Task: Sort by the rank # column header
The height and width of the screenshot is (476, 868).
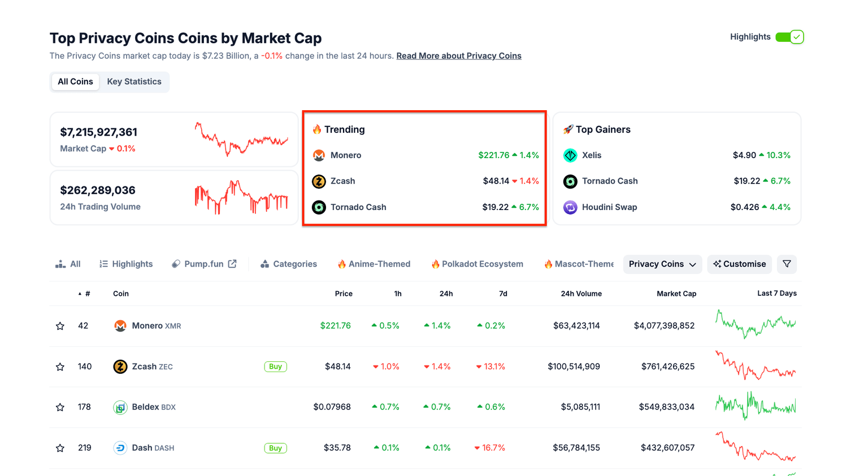Action: (87, 294)
